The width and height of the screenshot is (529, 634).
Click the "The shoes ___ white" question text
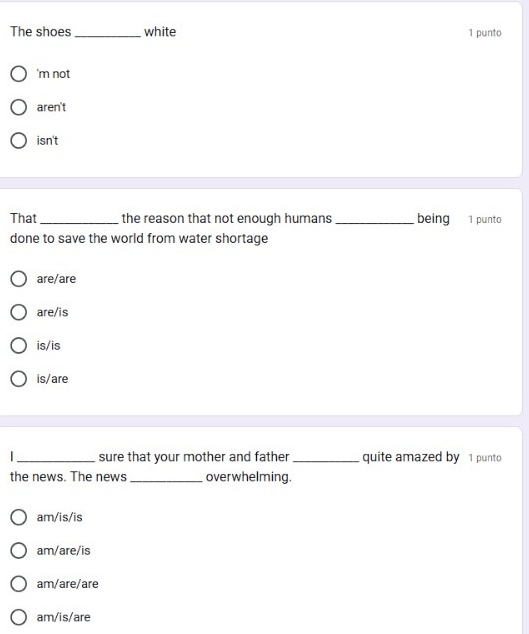pyautogui.click(x=93, y=32)
